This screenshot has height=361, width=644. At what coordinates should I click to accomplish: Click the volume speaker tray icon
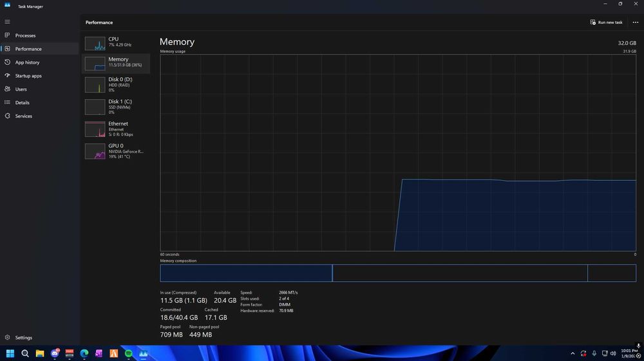[613, 353]
